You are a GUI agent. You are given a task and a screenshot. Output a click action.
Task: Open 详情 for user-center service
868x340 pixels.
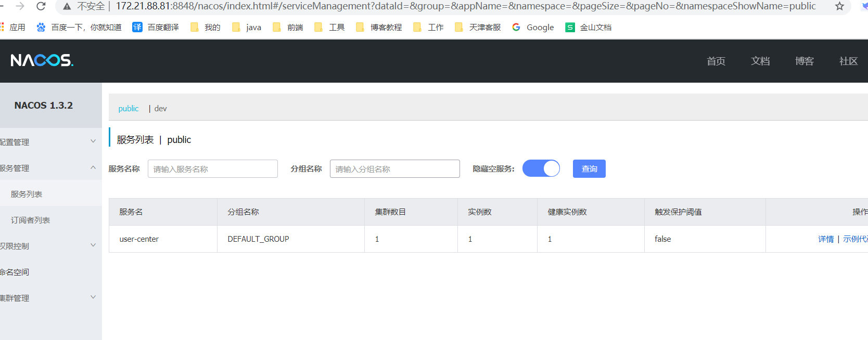826,239
